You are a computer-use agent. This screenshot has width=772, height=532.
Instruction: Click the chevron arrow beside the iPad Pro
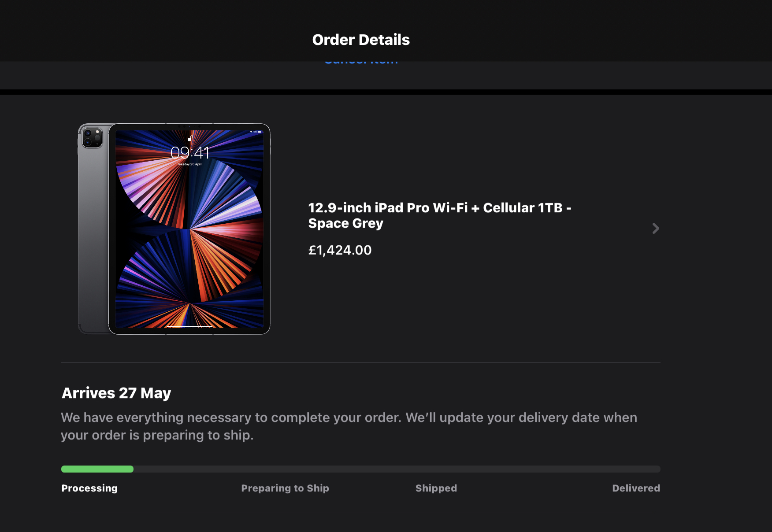(656, 228)
